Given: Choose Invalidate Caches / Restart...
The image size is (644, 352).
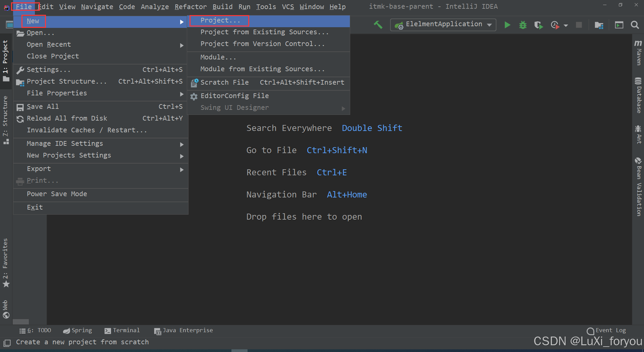Looking at the screenshot, I should tap(101, 130).
